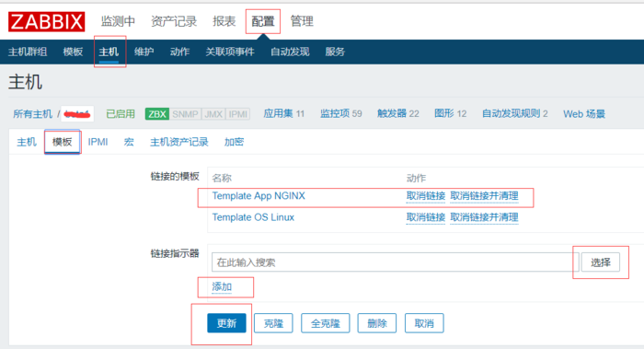Open the 报表 top menu
Screen dimensions: 644x349
click(224, 21)
